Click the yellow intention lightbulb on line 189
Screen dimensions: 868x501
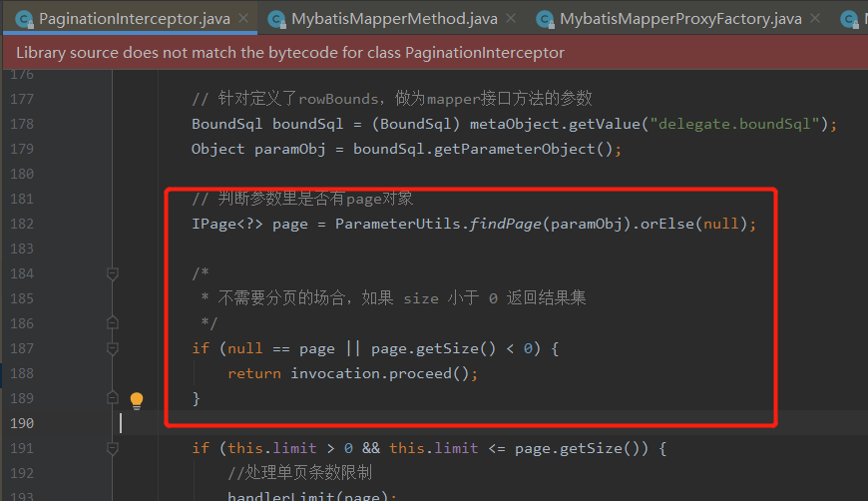pyautogui.click(x=137, y=400)
